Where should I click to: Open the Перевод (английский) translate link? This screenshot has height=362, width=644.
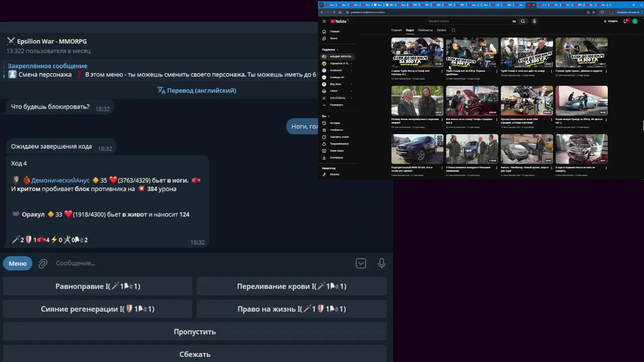[197, 90]
